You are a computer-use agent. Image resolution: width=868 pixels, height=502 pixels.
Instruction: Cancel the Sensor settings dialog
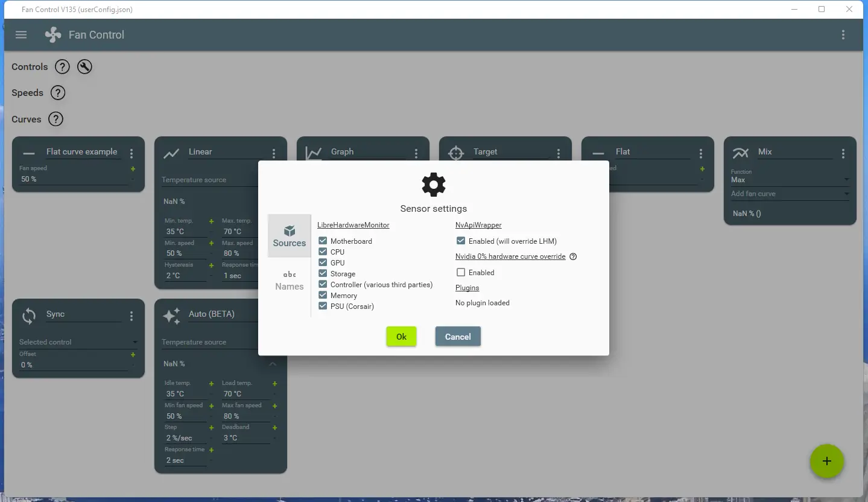458,337
